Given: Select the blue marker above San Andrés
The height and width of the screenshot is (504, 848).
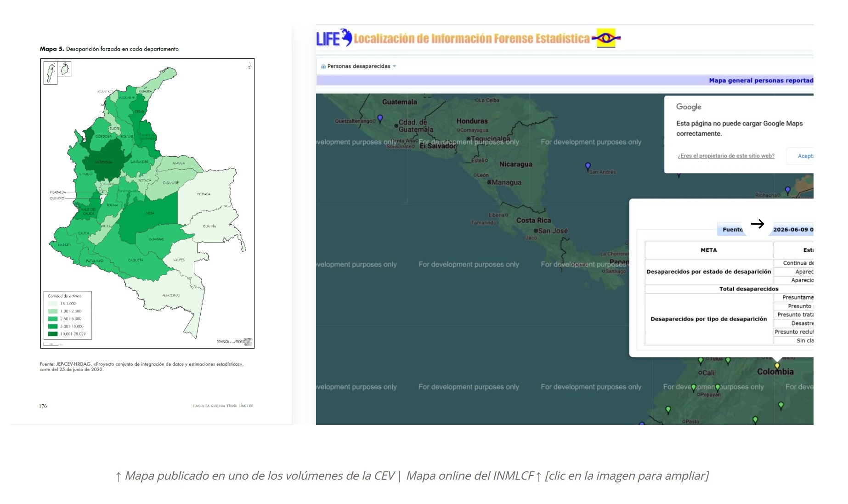Looking at the screenshot, I should (588, 166).
